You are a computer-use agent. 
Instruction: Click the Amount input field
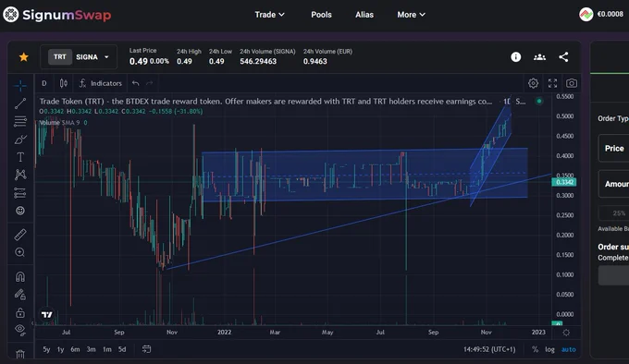[613, 184]
